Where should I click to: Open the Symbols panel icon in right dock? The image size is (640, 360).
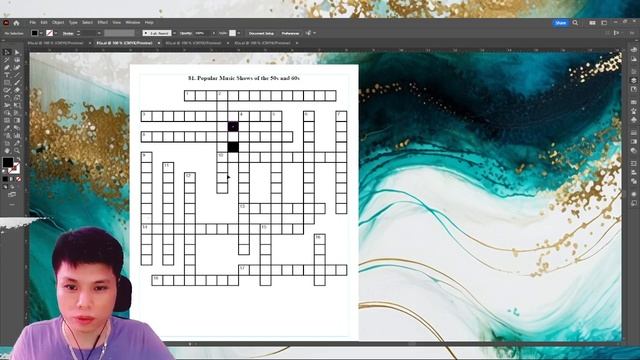(x=633, y=120)
